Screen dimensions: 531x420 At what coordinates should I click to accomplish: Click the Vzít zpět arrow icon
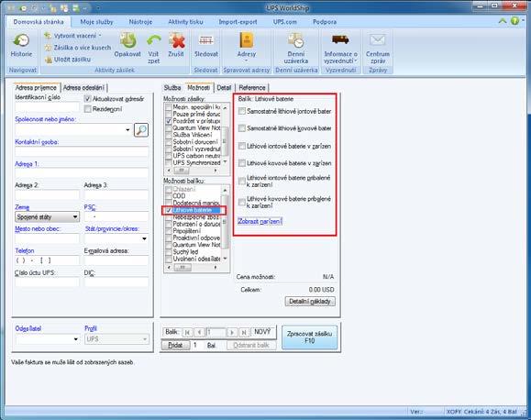(154, 41)
